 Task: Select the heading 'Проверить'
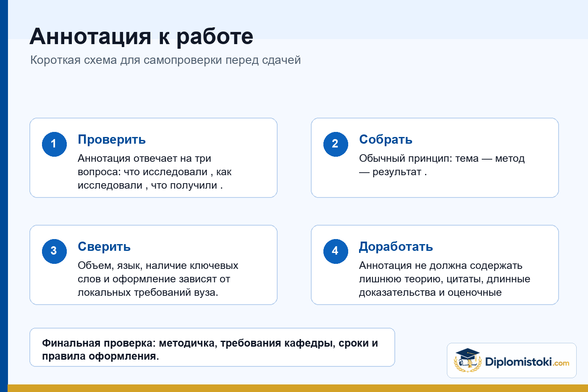[112, 139]
